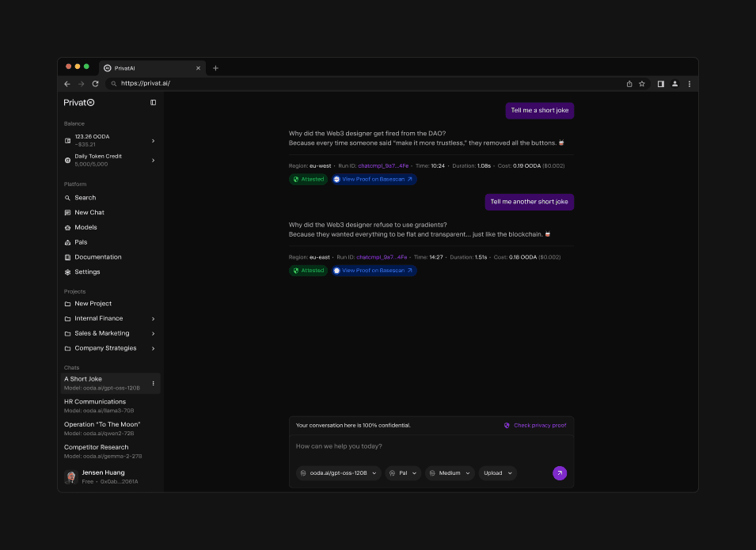Image resolution: width=756 pixels, height=550 pixels.
Task: Click the Check privacy proof link
Action: 540,425
